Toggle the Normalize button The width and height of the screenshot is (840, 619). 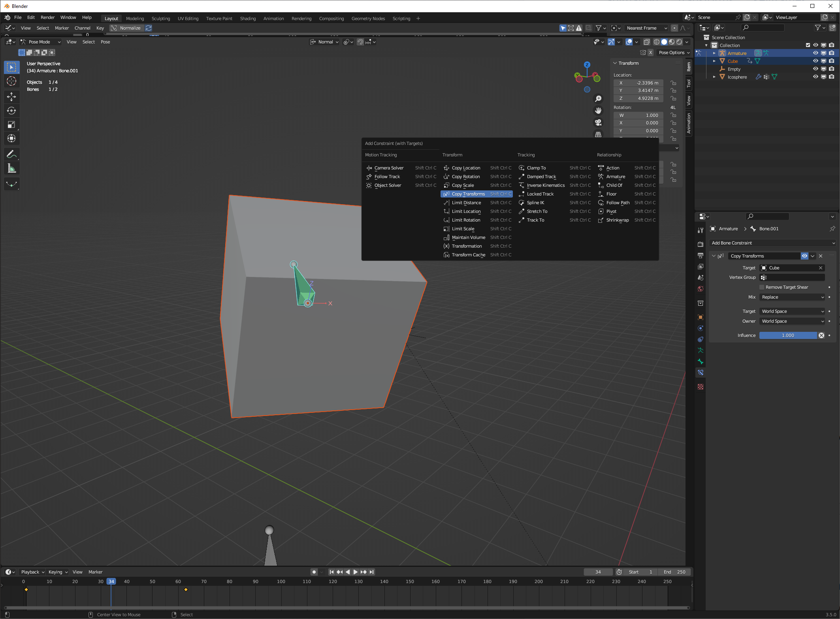pos(126,28)
